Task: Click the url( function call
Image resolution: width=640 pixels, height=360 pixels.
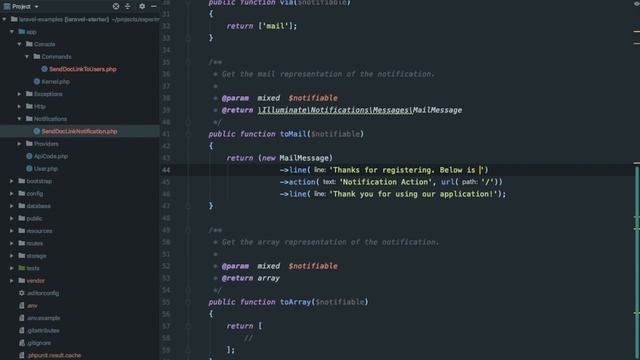Action: [x=449, y=182]
